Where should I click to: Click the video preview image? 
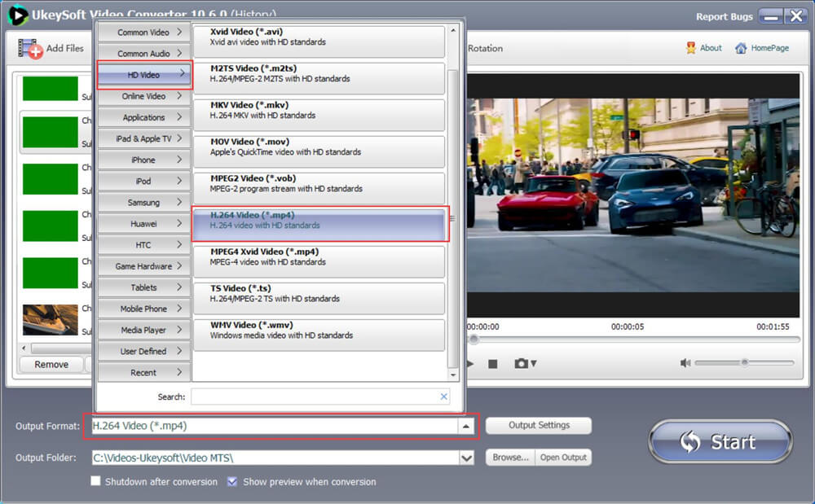point(633,195)
